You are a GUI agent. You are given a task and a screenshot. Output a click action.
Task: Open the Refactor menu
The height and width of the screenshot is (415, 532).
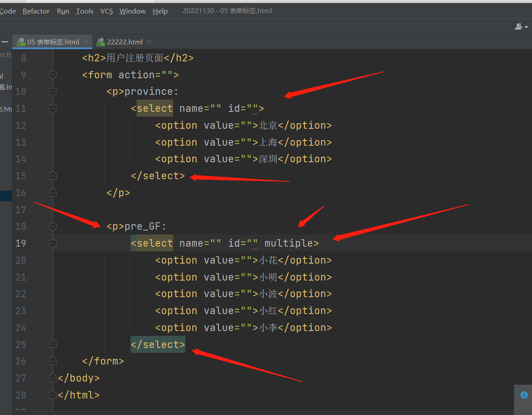pyautogui.click(x=36, y=11)
